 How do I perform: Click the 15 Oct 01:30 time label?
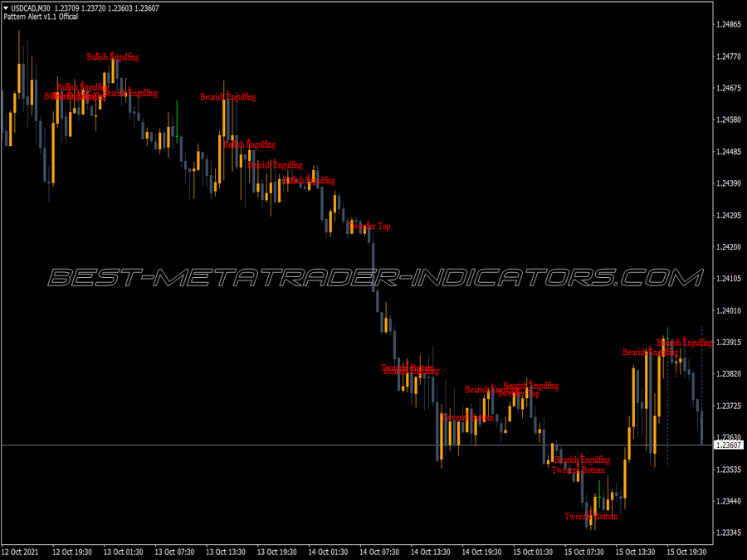pos(533,552)
